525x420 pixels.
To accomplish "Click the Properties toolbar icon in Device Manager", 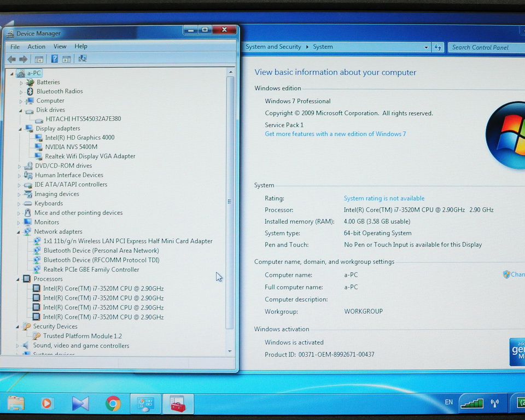I will click(x=66, y=59).
